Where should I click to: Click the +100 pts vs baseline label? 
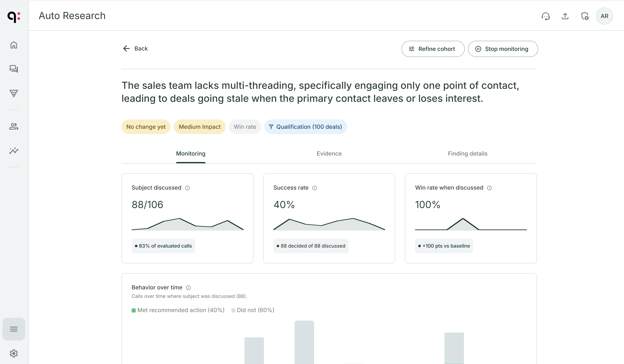[x=444, y=246]
